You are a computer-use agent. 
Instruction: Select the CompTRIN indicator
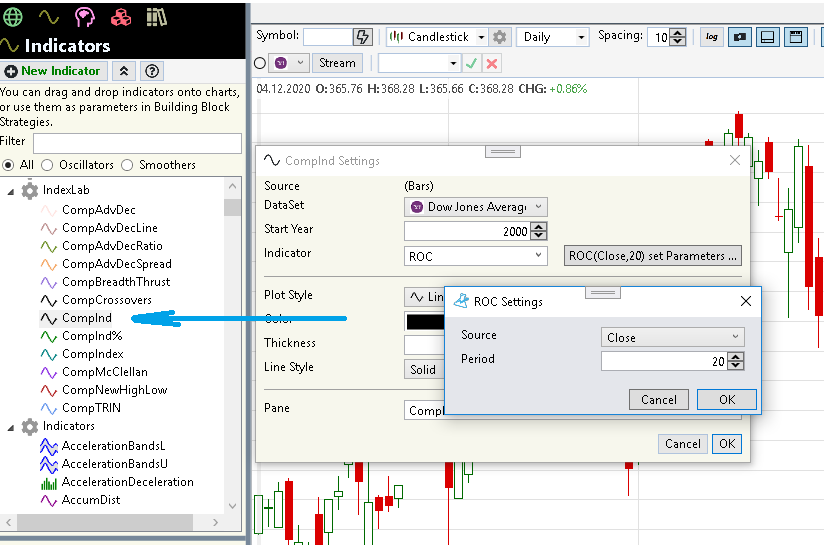(91, 408)
